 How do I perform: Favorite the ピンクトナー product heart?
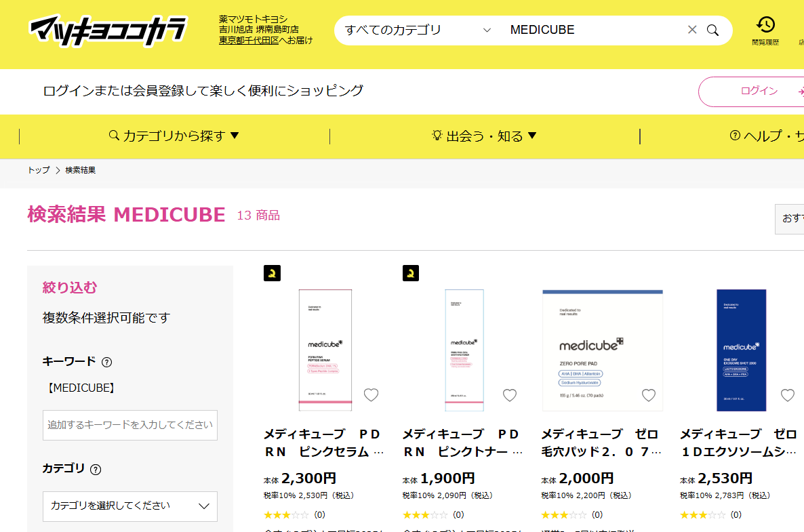click(510, 394)
